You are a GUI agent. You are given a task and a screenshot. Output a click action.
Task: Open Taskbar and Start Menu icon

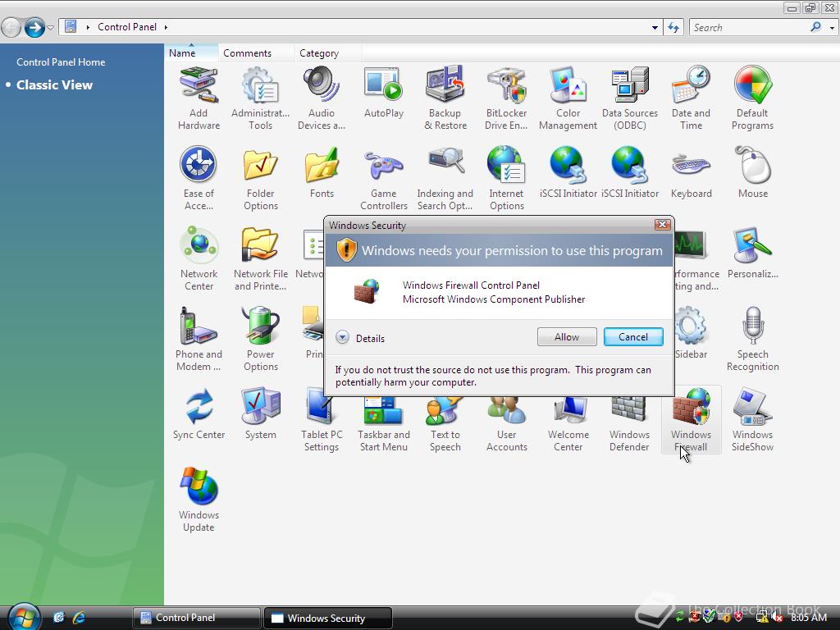pyautogui.click(x=384, y=426)
